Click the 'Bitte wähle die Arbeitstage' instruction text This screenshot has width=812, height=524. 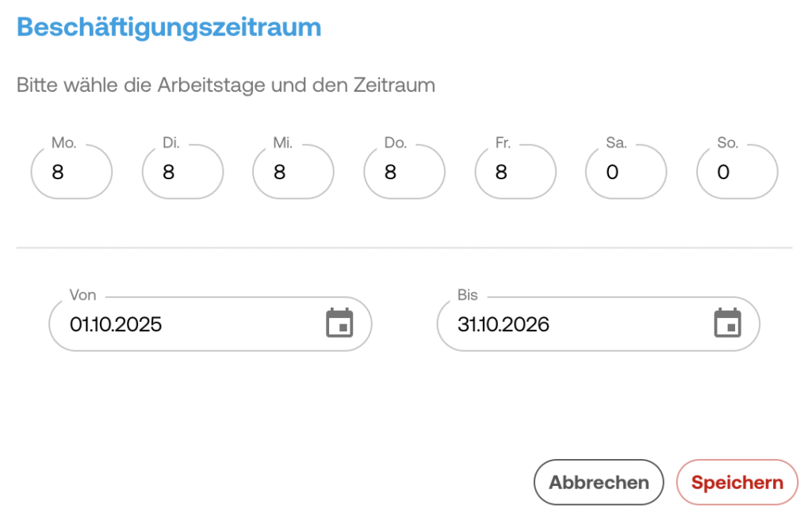click(226, 85)
